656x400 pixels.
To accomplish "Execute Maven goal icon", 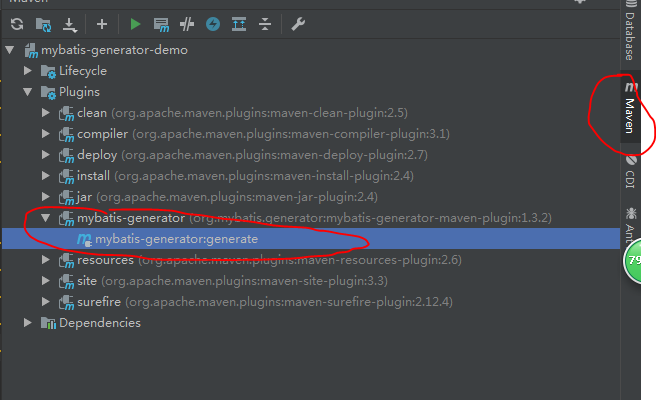I will click(x=161, y=25).
